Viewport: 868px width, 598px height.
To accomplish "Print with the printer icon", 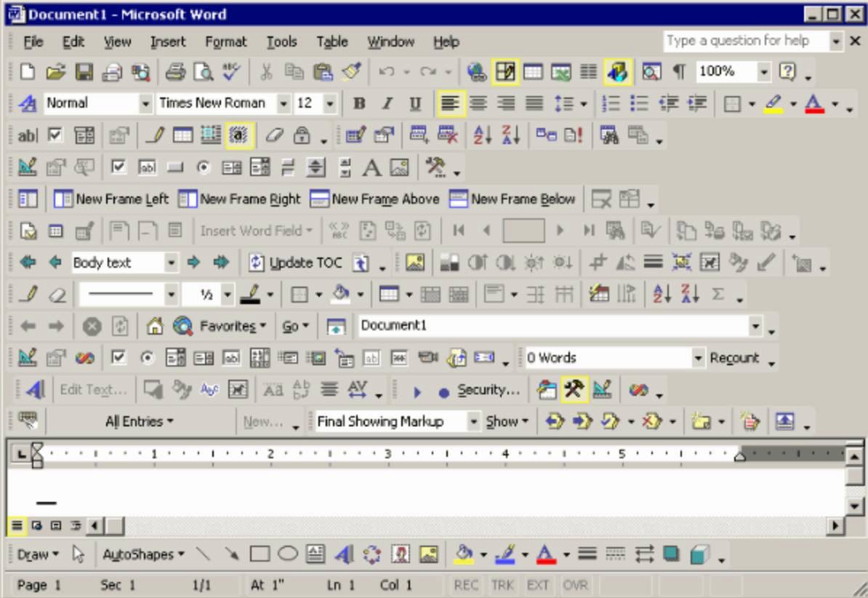I will coord(175,71).
